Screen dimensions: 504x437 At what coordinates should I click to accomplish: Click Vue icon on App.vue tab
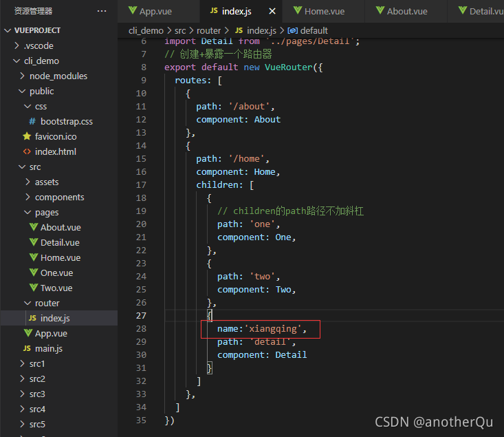click(x=133, y=10)
